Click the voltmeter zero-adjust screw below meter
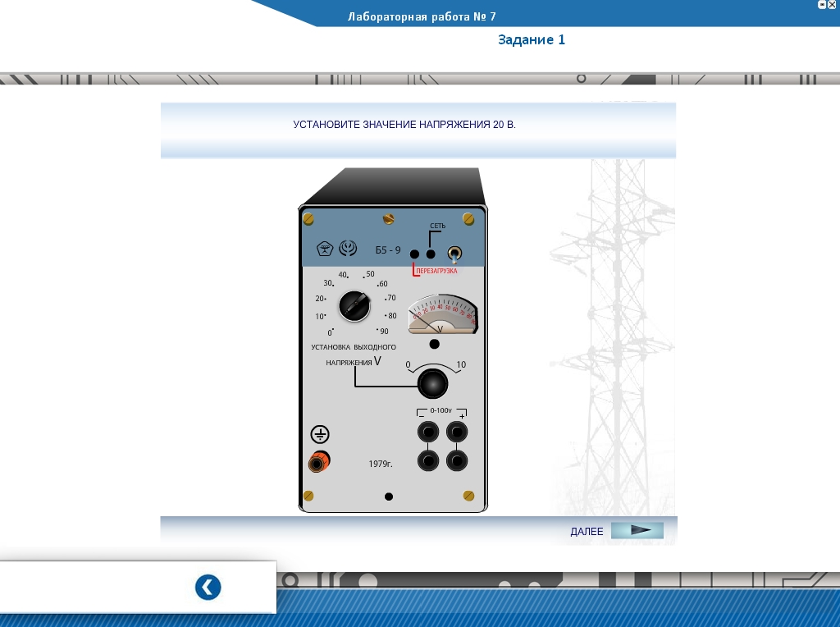 [436, 343]
